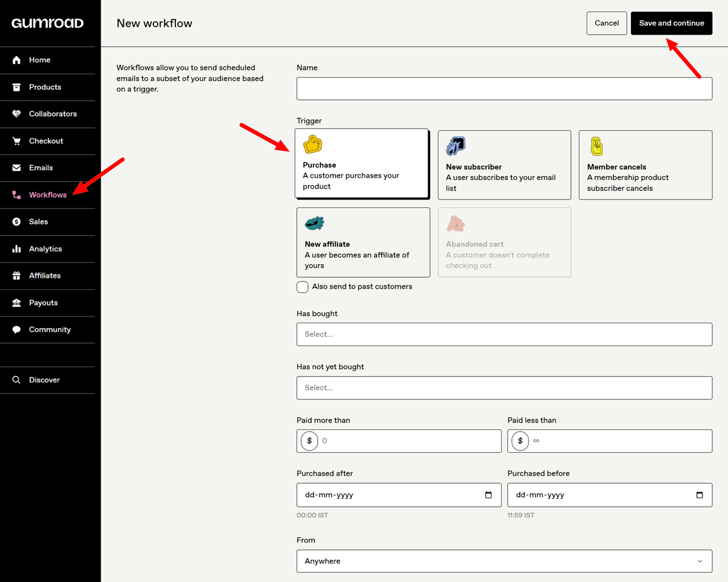Go to Home in sidebar
The width and height of the screenshot is (728, 582).
(x=47, y=60)
